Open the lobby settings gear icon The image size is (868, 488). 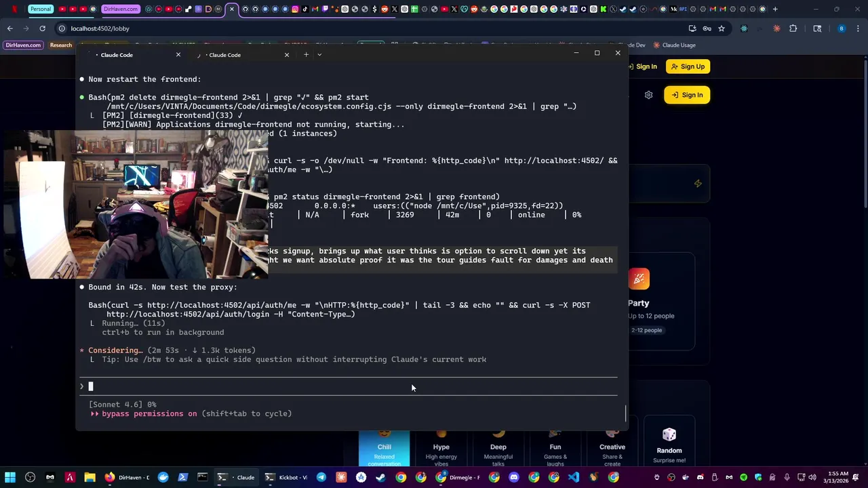(x=649, y=95)
